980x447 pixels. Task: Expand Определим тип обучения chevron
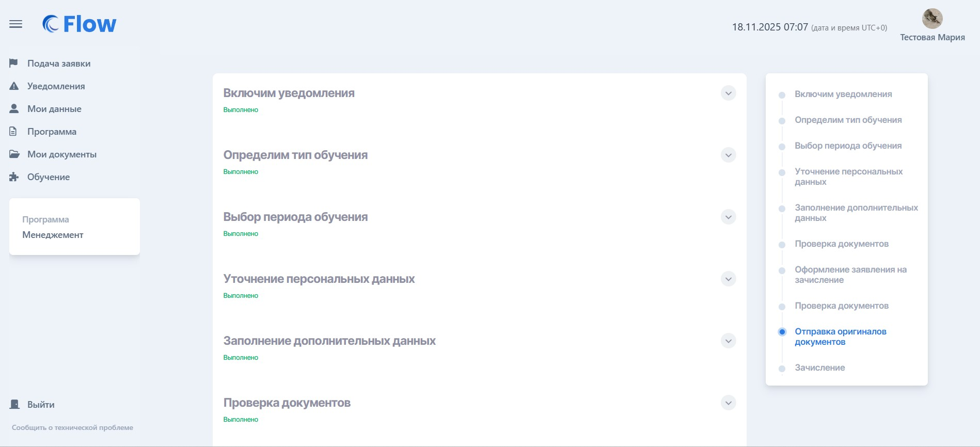728,155
